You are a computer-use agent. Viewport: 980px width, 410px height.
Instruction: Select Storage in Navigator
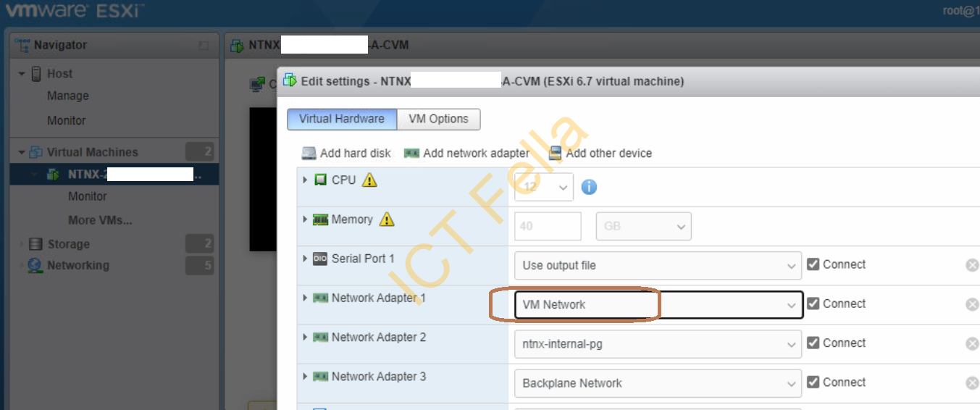(x=69, y=244)
